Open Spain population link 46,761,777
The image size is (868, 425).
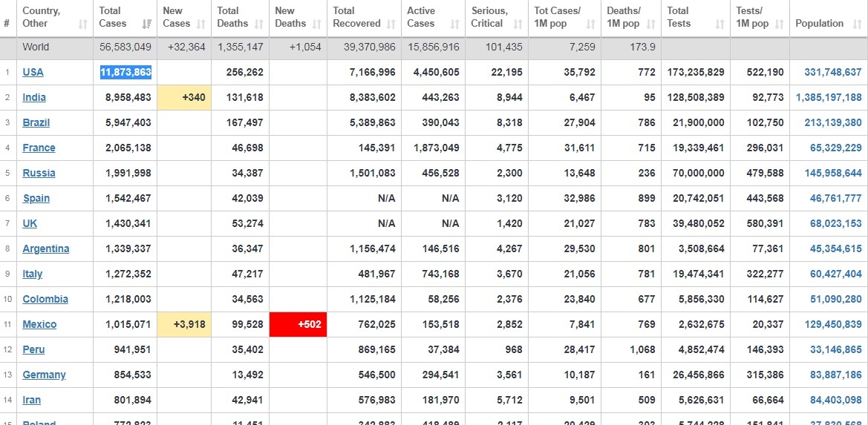pos(836,198)
